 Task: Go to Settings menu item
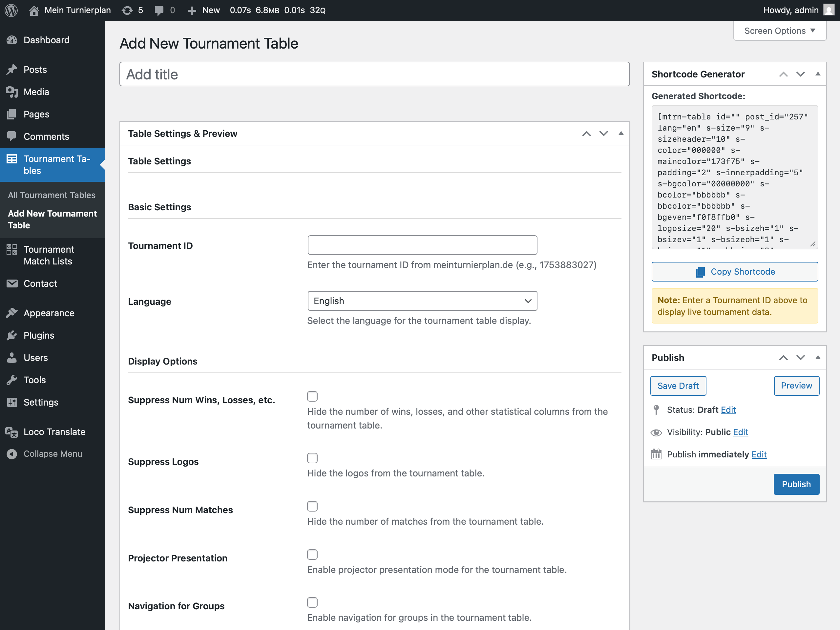click(x=41, y=402)
